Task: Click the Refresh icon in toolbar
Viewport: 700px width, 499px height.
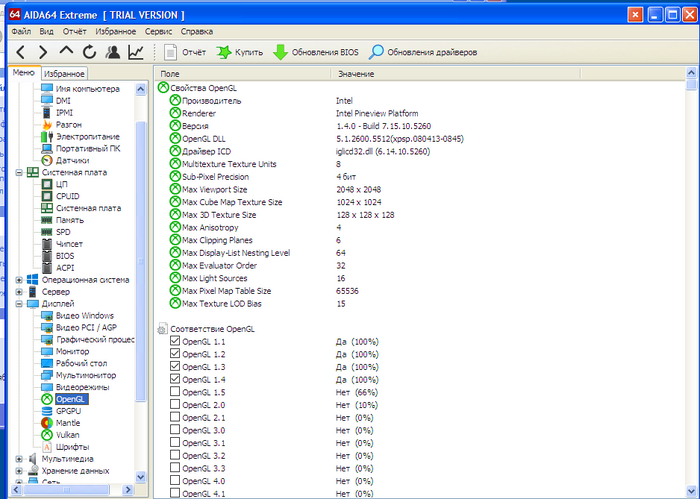Action: 89,52
